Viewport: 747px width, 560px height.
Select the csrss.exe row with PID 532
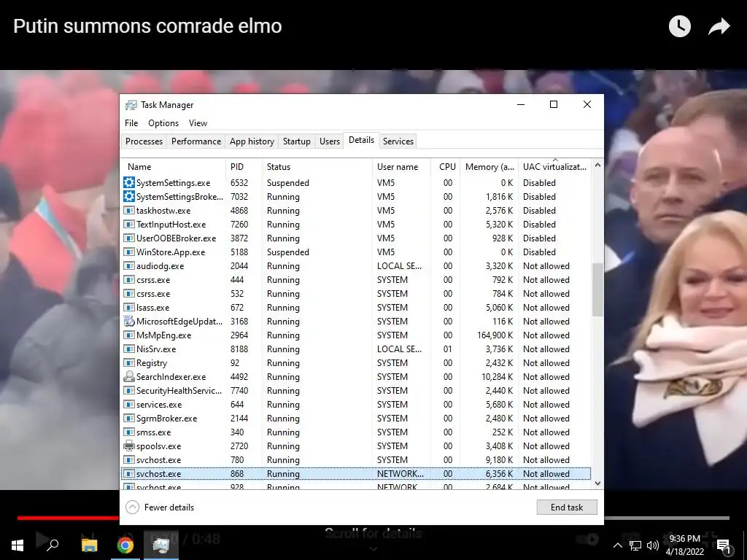pyautogui.click(x=356, y=294)
